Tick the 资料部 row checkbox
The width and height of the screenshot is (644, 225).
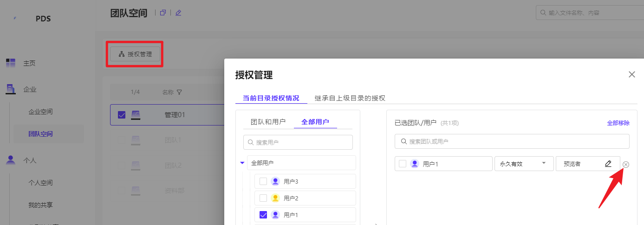pyautogui.click(x=122, y=190)
